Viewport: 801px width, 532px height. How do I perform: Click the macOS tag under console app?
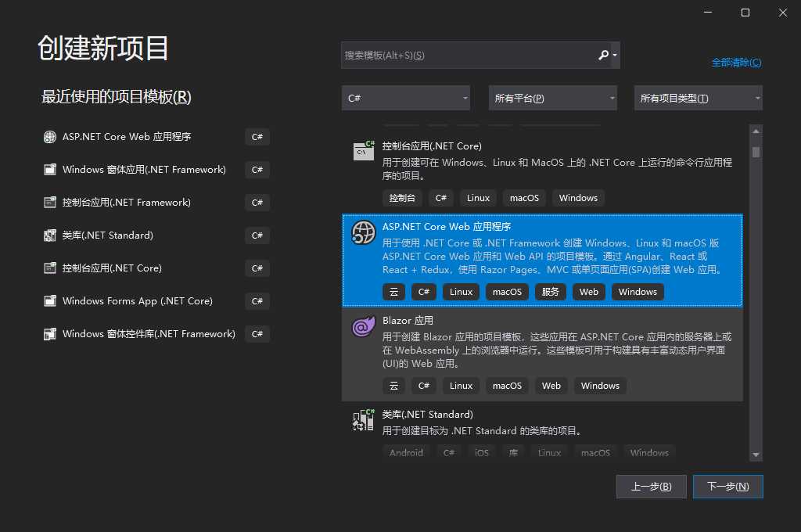click(x=524, y=198)
